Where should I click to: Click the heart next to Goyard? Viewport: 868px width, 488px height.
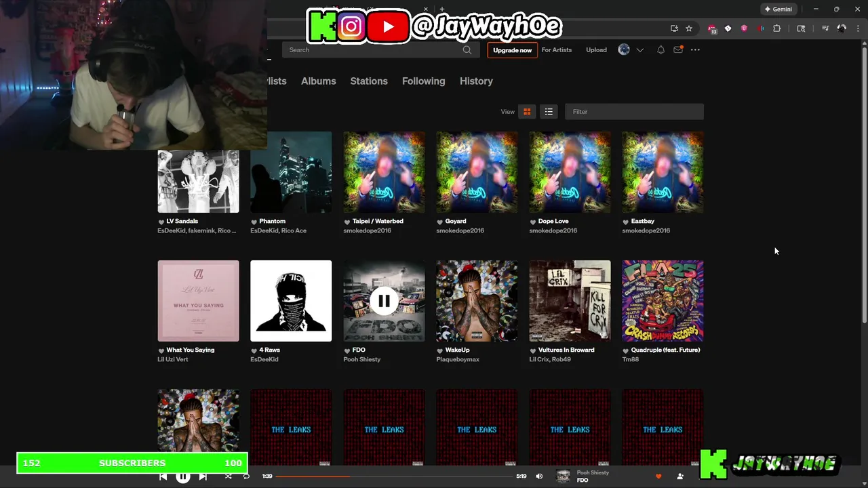click(440, 222)
